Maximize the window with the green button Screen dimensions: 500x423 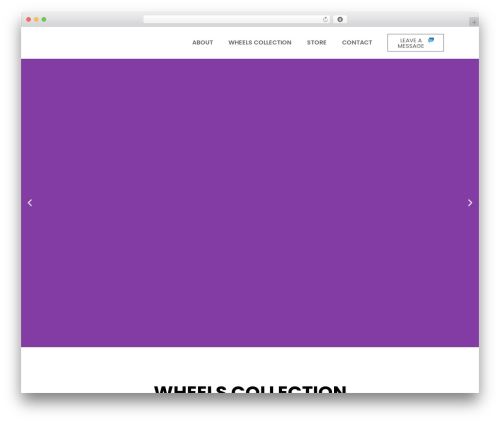[x=44, y=20]
